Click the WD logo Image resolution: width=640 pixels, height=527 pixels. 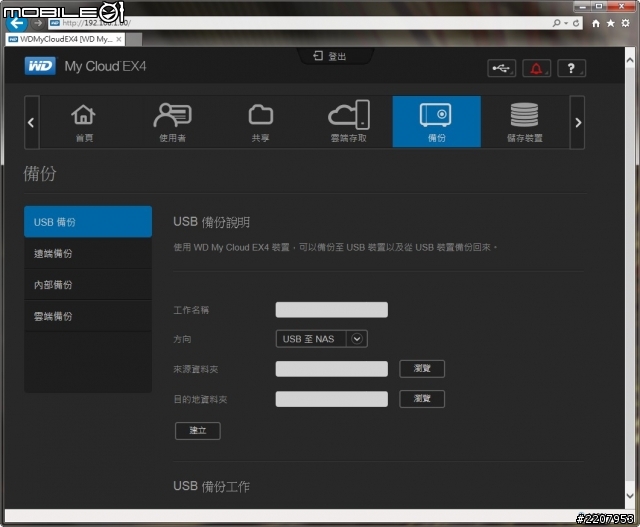40,66
